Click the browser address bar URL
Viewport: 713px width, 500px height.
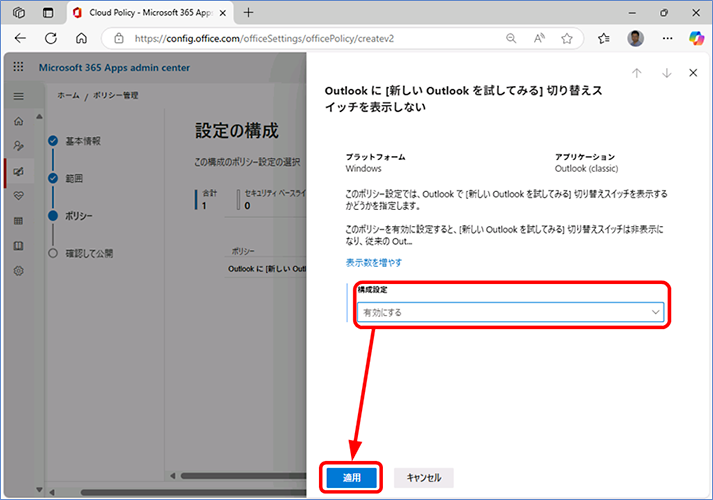point(264,39)
